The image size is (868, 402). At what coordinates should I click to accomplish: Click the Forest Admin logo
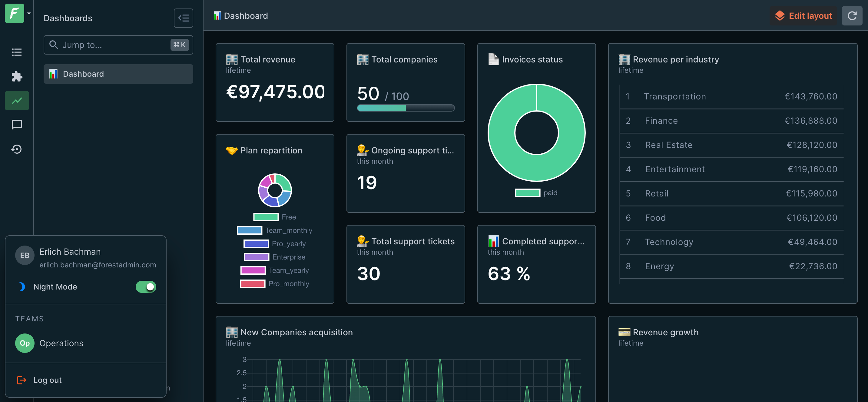coord(14,13)
